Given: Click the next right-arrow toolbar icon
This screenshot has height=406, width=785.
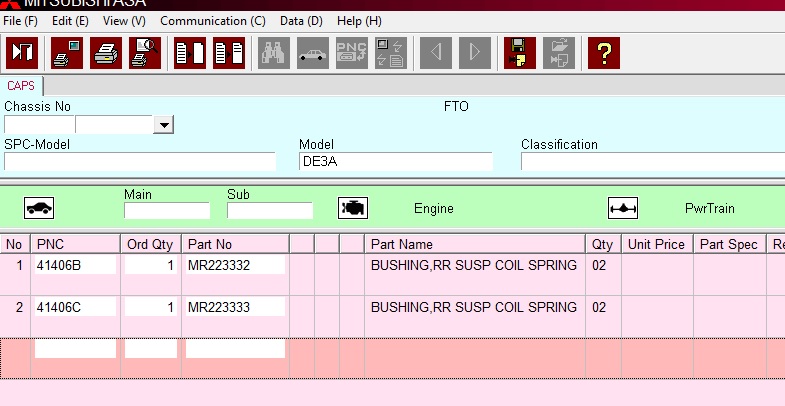Looking at the screenshot, I should pos(475,53).
